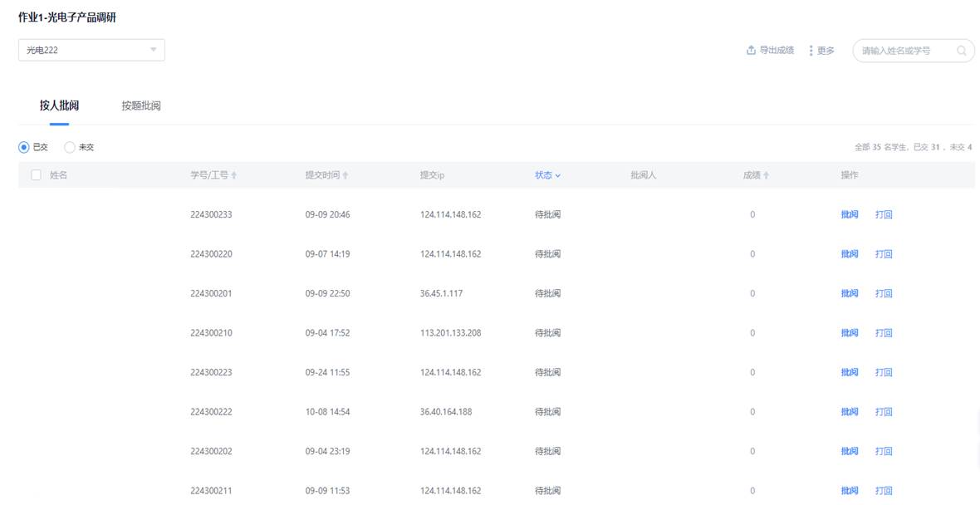Viewport: 980px width, 505px height.
Task: Check the select-all checkbox beside 姓名
Action: point(36,175)
